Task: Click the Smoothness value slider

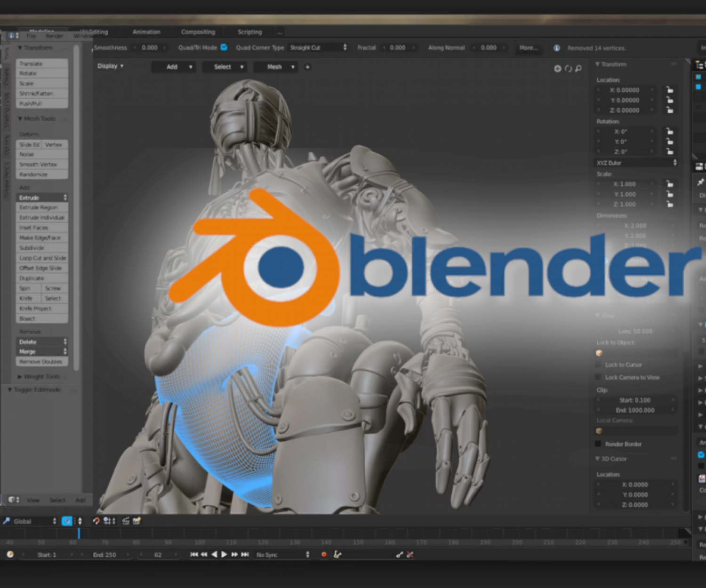Action: pyautogui.click(x=150, y=48)
